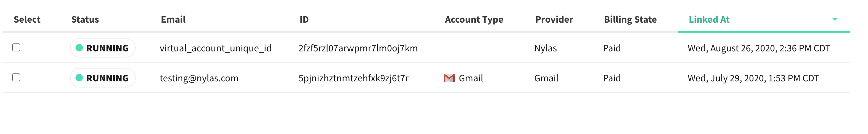This screenshot has height=134, width=868.
Task: Click the Gmail envelope icon
Action: click(x=449, y=78)
